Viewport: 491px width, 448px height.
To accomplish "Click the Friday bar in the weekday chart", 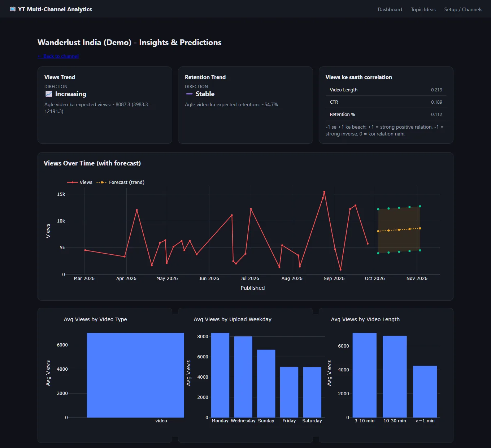I will pos(289,392).
